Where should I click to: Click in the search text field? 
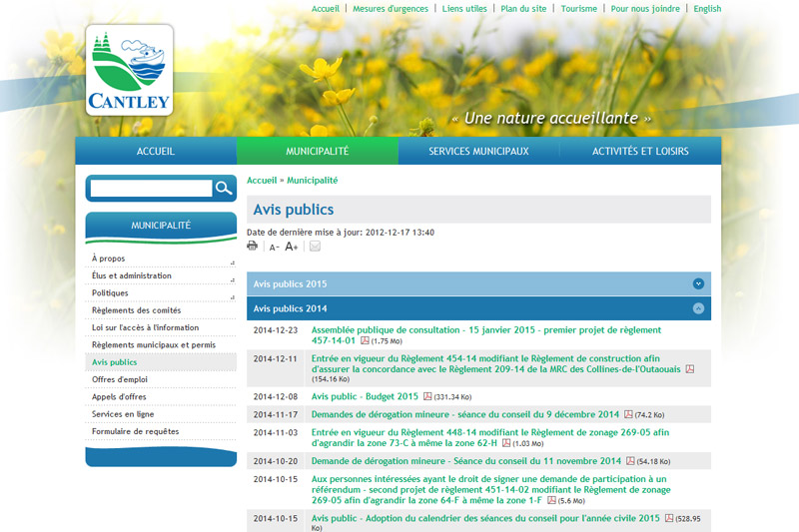(152, 189)
